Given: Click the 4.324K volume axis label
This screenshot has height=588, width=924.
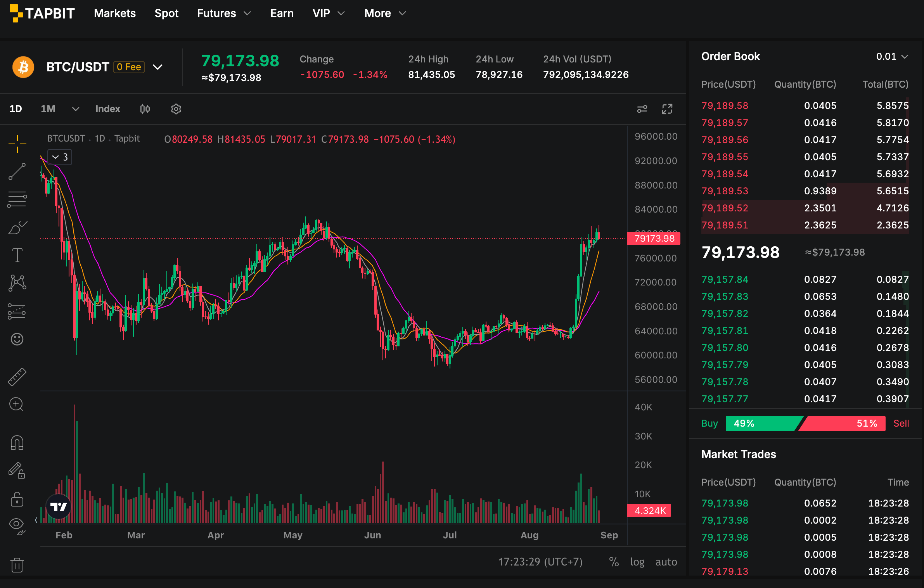Looking at the screenshot, I should tap(649, 511).
